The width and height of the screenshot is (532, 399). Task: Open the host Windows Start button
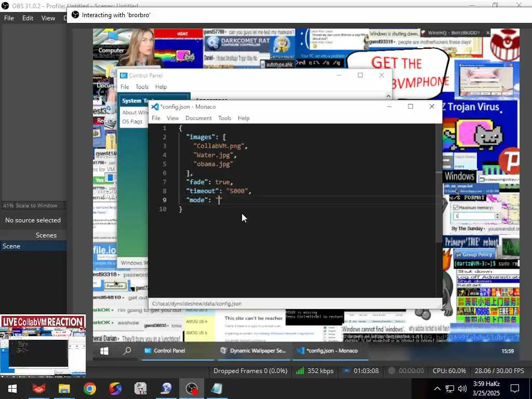[x=12, y=389]
